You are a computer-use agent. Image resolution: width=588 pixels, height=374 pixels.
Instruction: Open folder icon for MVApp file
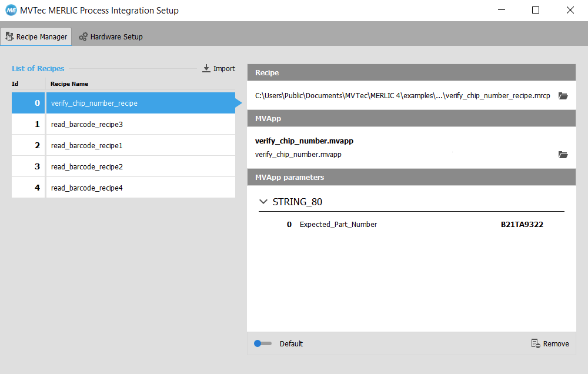coord(563,155)
